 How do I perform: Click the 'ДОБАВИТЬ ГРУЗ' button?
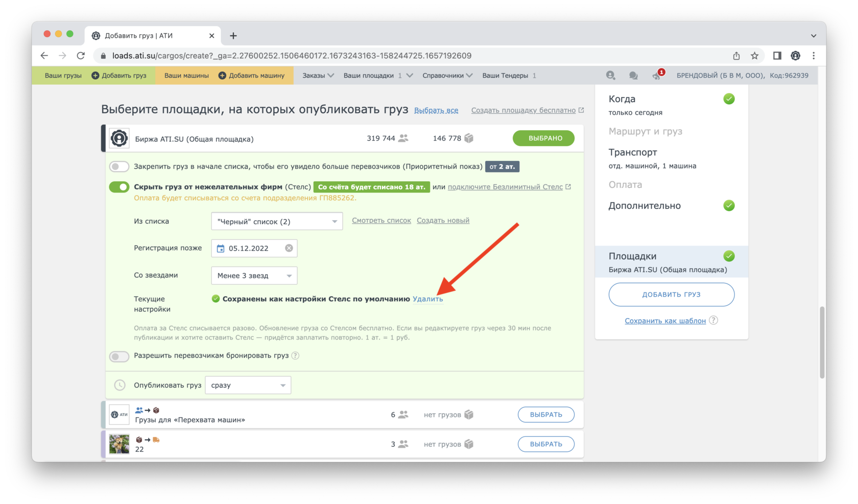click(x=671, y=295)
